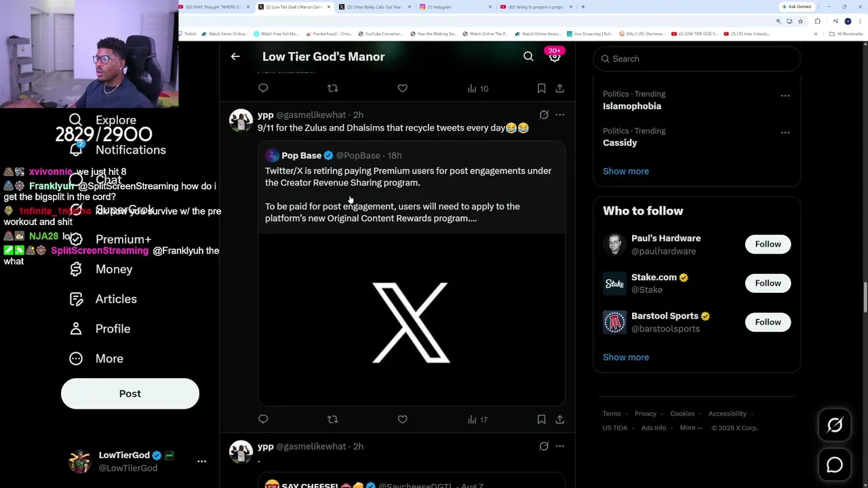Image resolution: width=868 pixels, height=488 pixels.
Task: Click the X search input field
Action: [x=697, y=59]
